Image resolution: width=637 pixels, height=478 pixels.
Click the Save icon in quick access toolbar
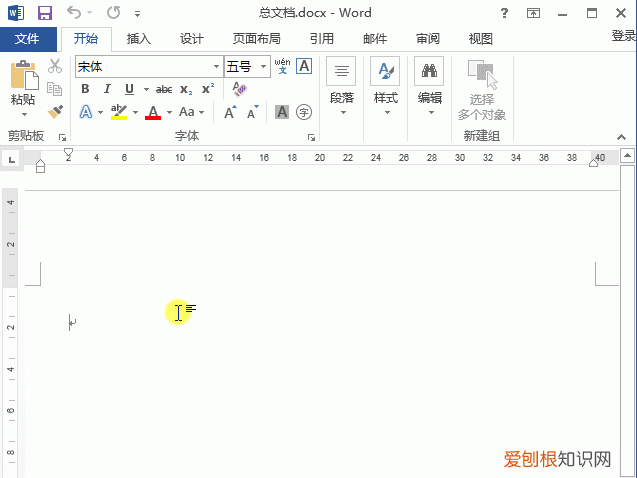(x=45, y=13)
